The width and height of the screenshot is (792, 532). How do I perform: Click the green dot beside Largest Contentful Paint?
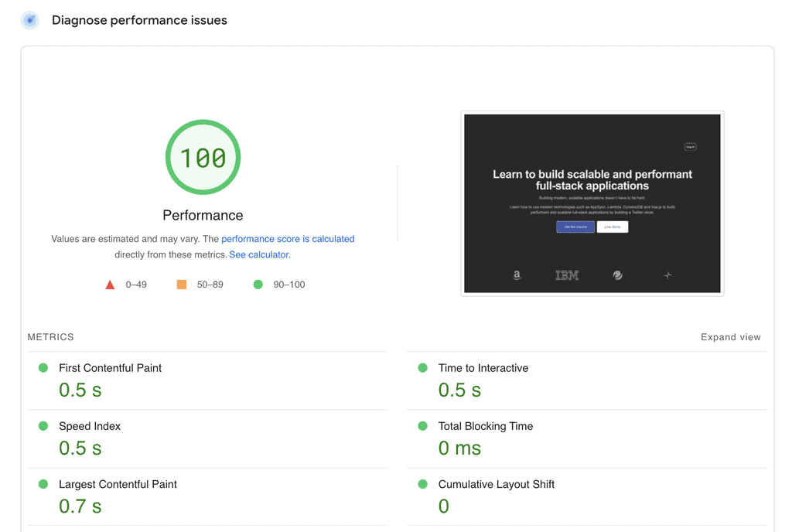(43, 484)
